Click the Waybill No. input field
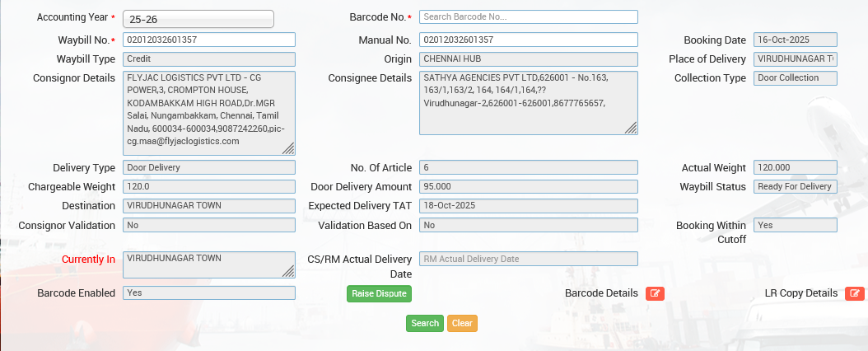868x351 pixels. click(x=208, y=40)
